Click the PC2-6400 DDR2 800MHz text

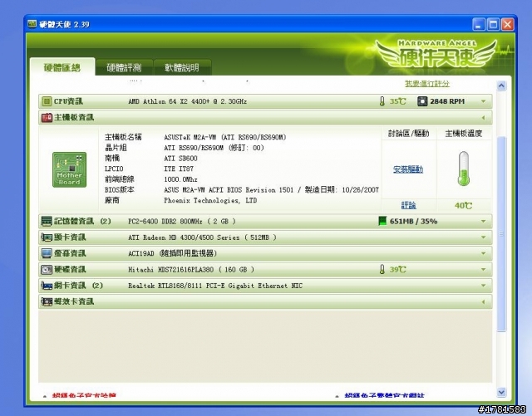[x=181, y=222]
